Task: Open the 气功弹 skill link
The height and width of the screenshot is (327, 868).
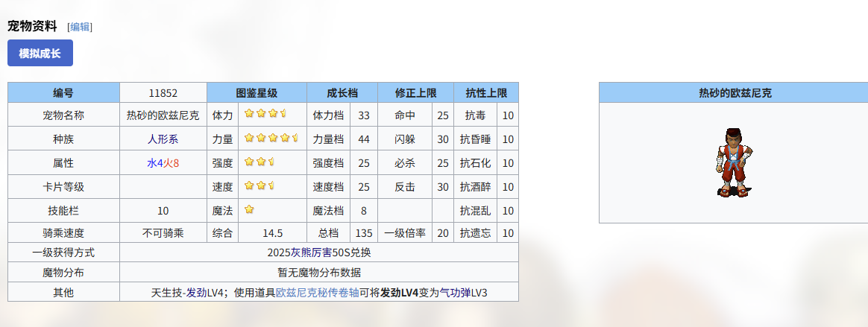Action: pos(455,293)
